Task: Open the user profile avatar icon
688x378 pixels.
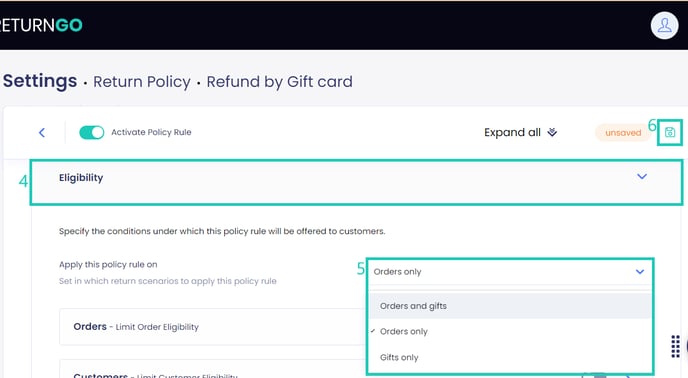Action: pos(664,25)
